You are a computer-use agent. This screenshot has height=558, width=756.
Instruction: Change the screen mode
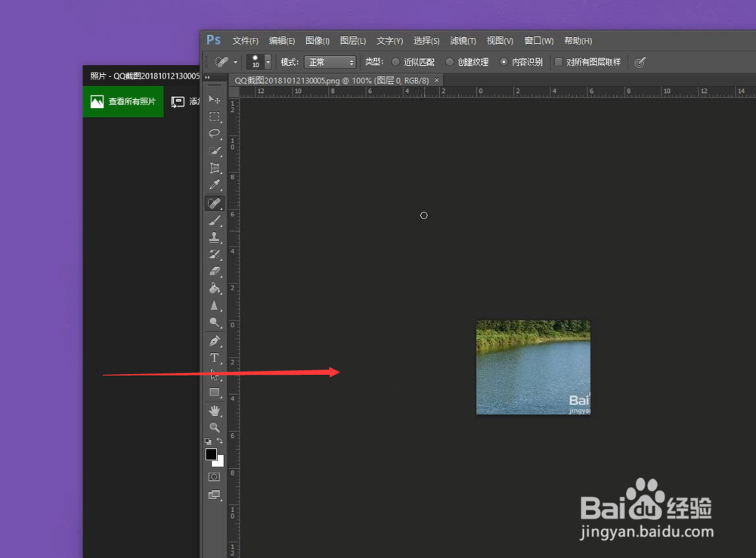[214, 494]
